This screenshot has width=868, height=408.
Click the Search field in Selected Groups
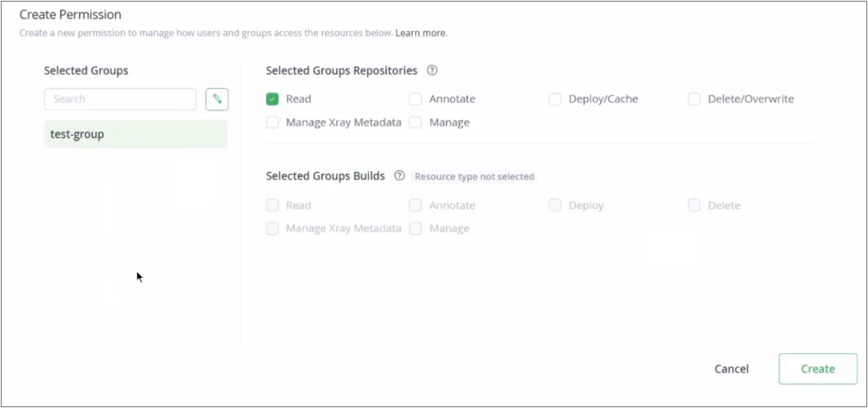tap(120, 99)
